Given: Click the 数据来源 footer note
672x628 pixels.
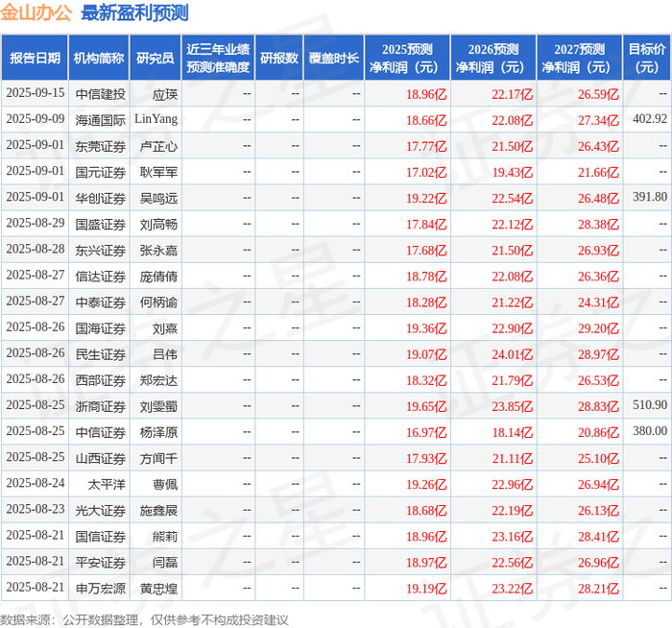Looking at the screenshot, I should tap(144, 620).
